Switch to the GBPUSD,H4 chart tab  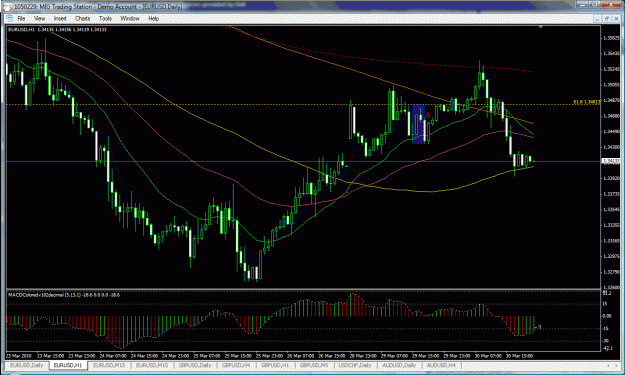point(236,365)
